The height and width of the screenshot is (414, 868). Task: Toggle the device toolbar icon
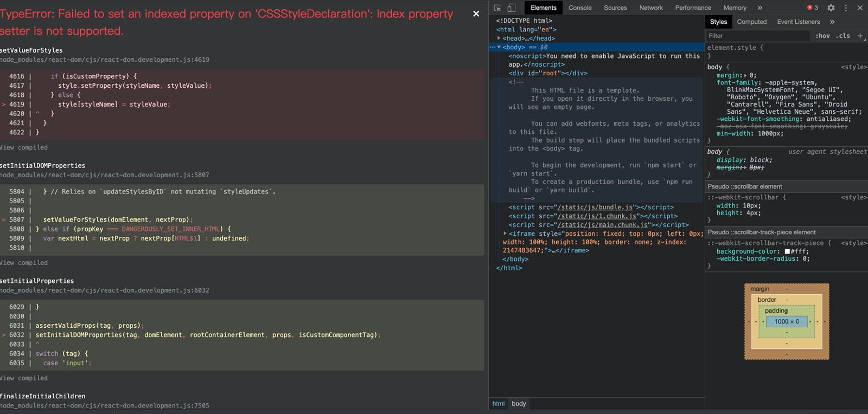[511, 8]
